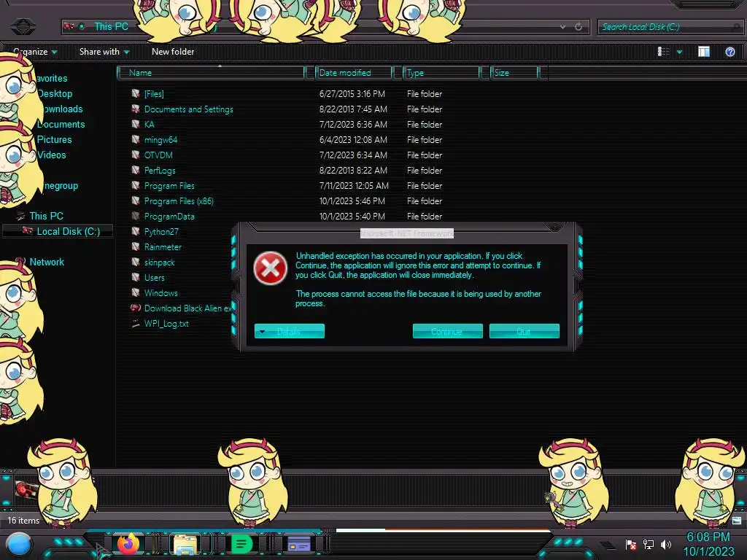Image resolution: width=747 pixels, height=560 pixels.
Task: Click the 7/12/2023 6:36 AM date cell
Action: (353, 124)
